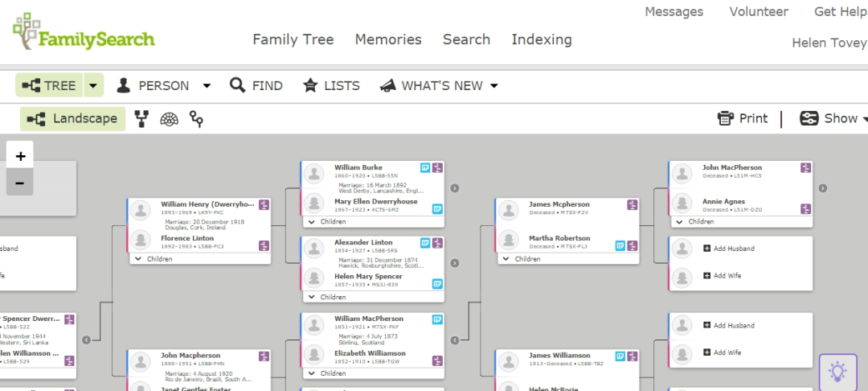The image size is (868, 391).
Task: Open the Memories menu
Action: [x=388, y=39]
